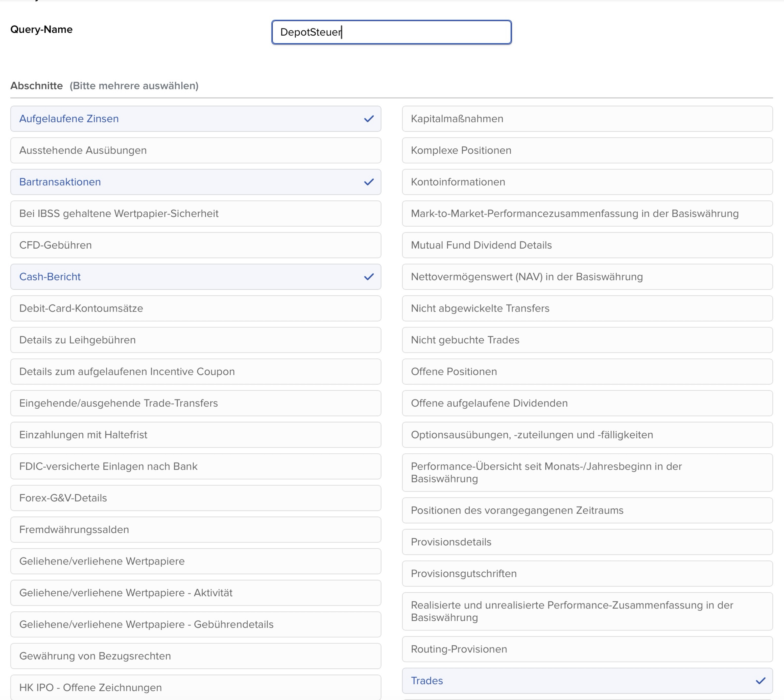784x700 pixels.
Task: Click the Trades checkmark icon
Action: pyautogui.click(x=760, y=681)
